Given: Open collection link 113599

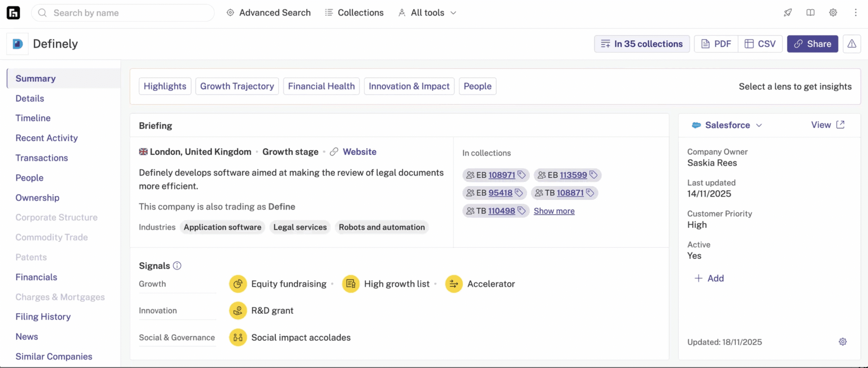Looking at the screenshot, I should tap(573, 175).
